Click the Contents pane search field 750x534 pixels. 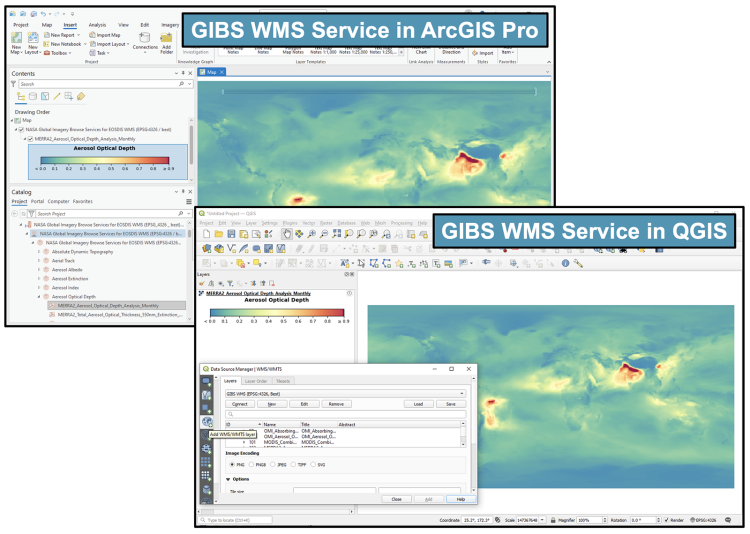pyautogui.click(x=106, y=84)
